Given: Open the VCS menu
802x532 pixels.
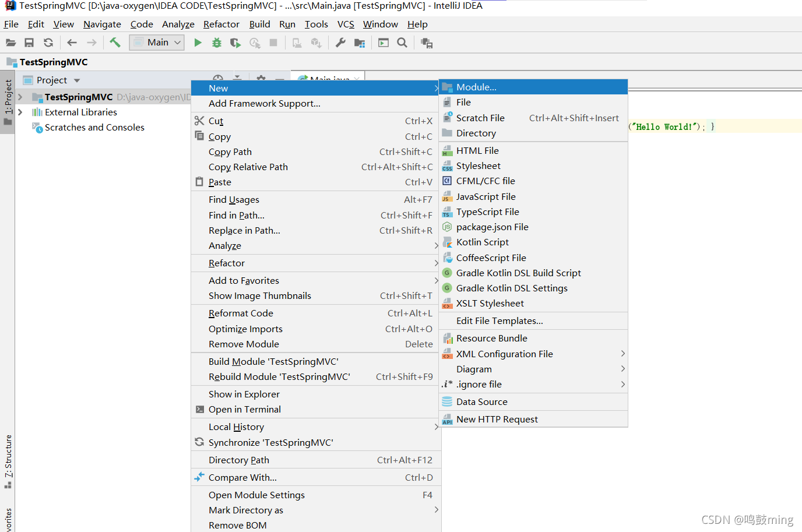Looking at the screenshot, I should click(x=346, y=24).
